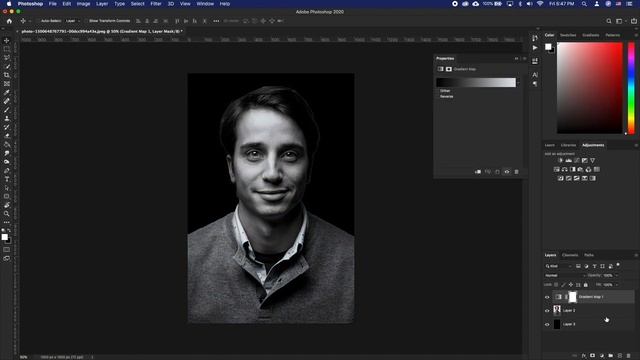The image size is (640, 360).
Task: Open the Wi-Fi status menu
Action: [x=540, y=4]
